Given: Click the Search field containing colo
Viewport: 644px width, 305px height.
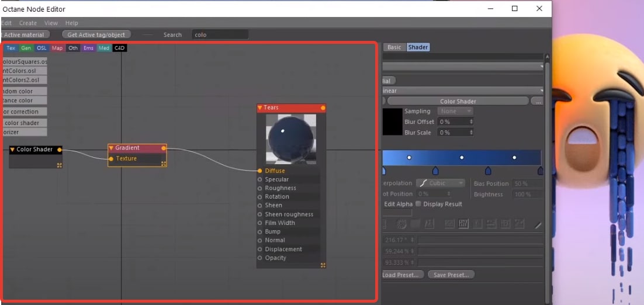Looking at the screenshot, I should tap(220, 35).
